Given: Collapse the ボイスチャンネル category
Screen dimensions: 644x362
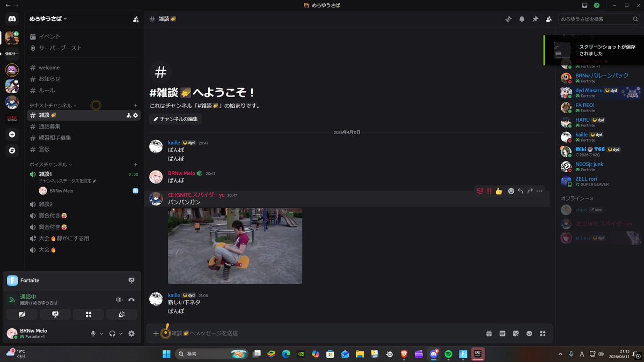Looking at the screenshot, I should click(50, 164).
